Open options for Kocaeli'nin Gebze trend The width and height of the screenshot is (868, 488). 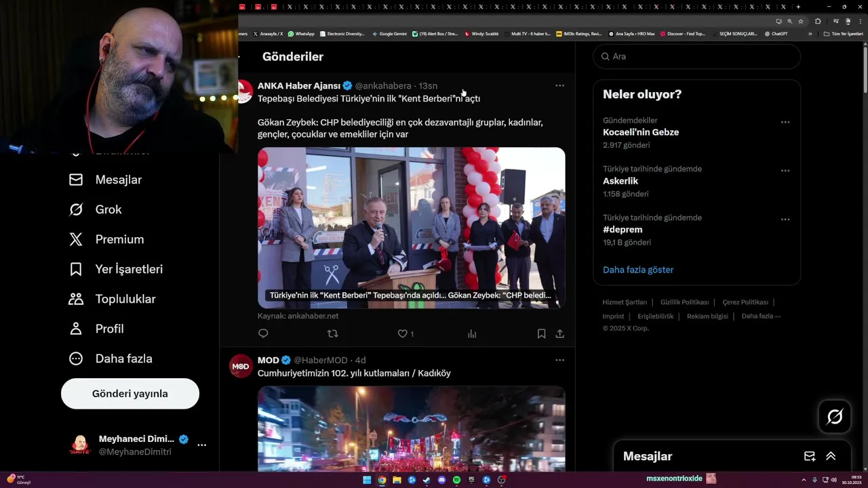click(785, 122)
